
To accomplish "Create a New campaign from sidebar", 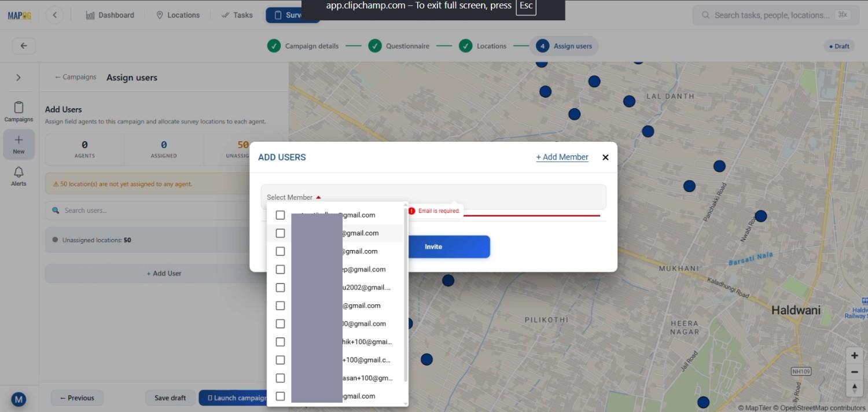I will (19, 145).
